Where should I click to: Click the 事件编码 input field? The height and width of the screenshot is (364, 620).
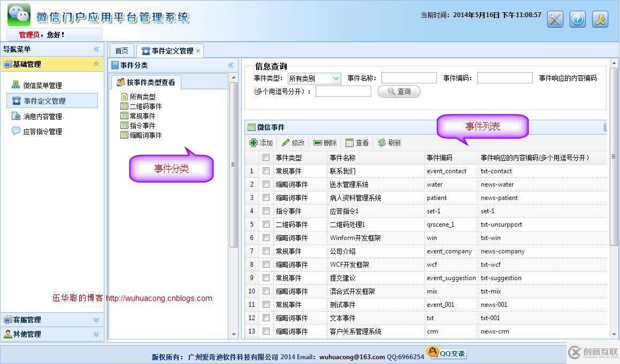coord(505,78)
